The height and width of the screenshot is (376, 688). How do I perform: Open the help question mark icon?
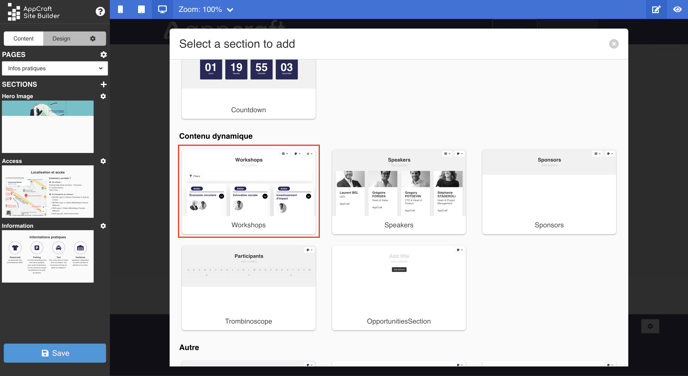(x=100, y=11)
